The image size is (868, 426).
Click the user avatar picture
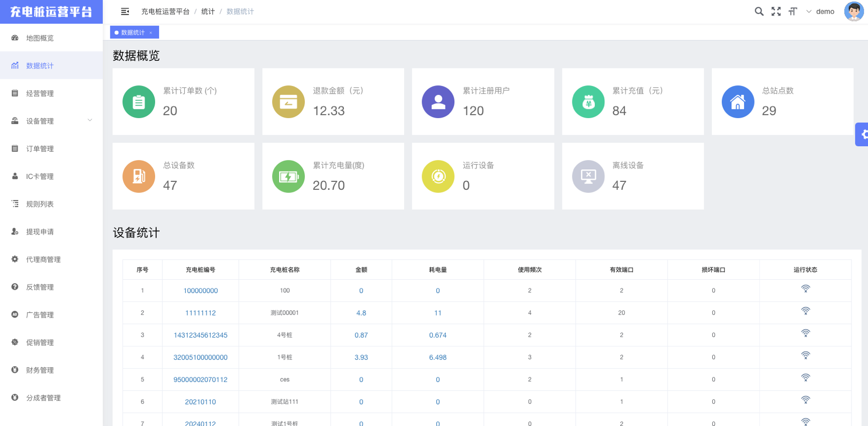[x=854, y=11]
